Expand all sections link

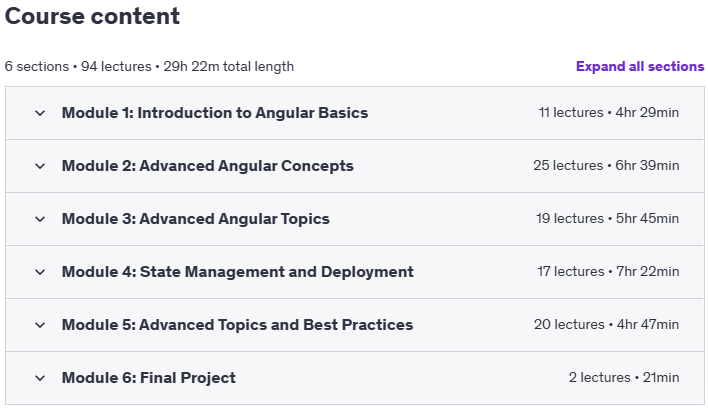(x=640, y=66)
